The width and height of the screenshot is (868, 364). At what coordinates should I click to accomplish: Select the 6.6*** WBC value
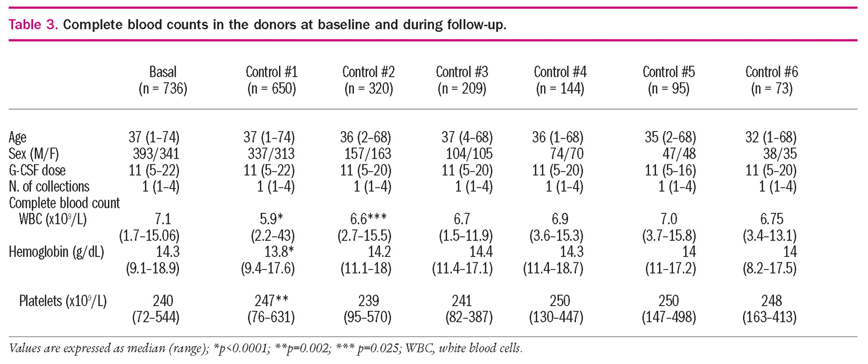point(368,220)
